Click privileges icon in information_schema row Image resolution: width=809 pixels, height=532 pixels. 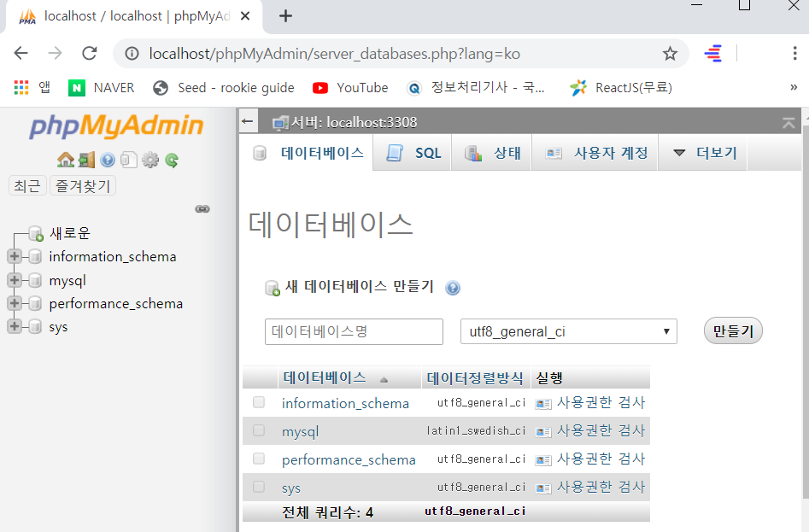coord(542,404)
